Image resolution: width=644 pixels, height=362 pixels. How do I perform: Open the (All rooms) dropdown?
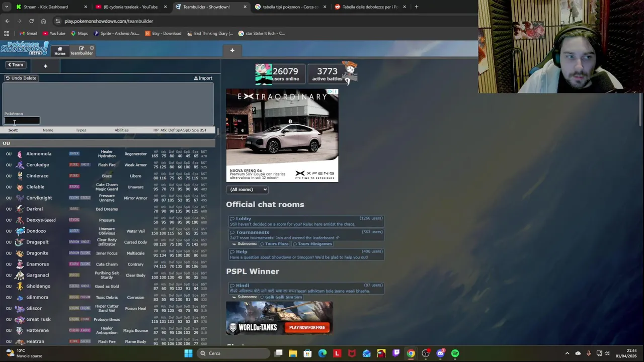pos(249,190)
